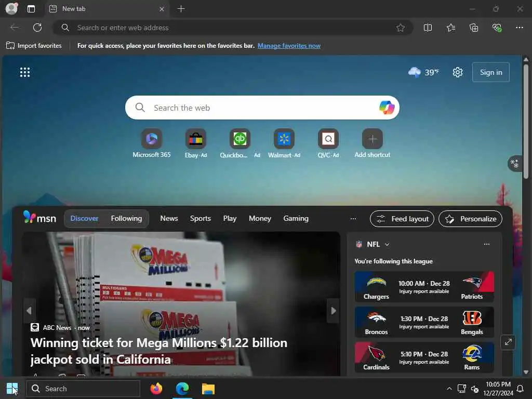Open the Walmart shortcut

point(284,143)
